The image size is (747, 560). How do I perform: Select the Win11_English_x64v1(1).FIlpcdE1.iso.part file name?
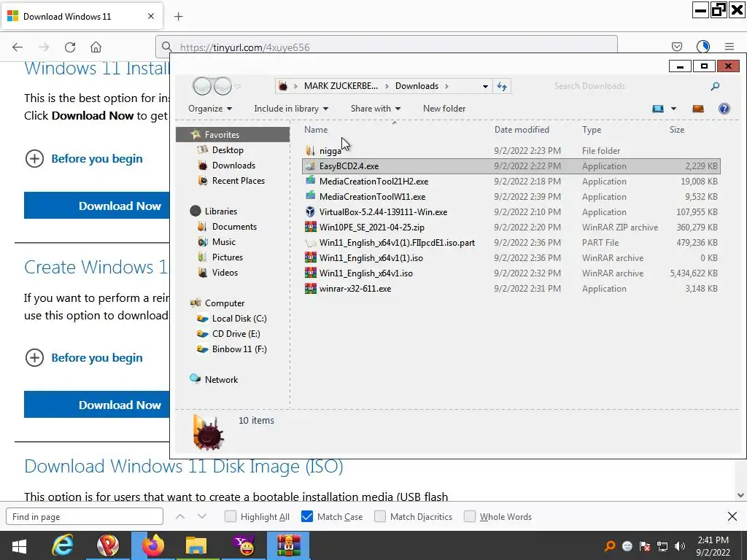pos(397,242)
